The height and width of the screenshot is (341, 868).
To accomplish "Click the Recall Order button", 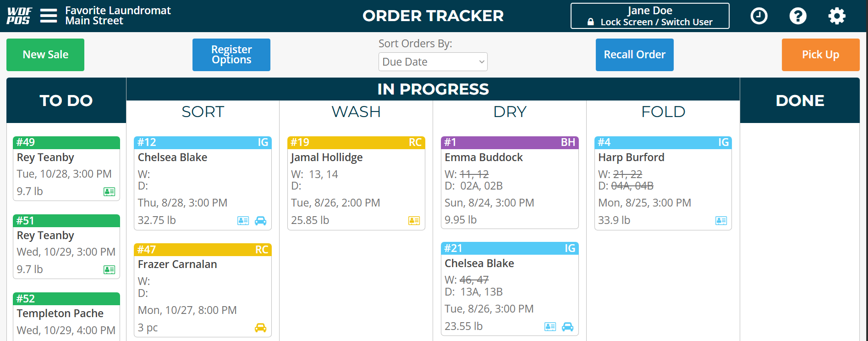I will 634,55.
